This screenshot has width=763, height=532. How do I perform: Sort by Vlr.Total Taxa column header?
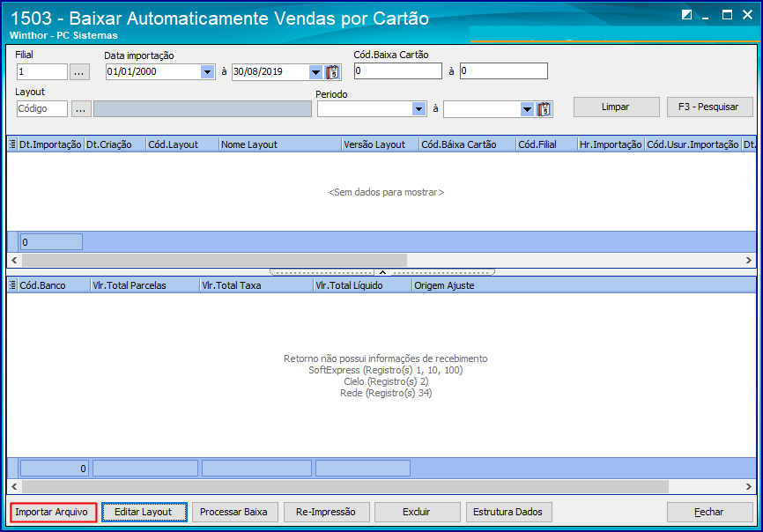[257, 285]
